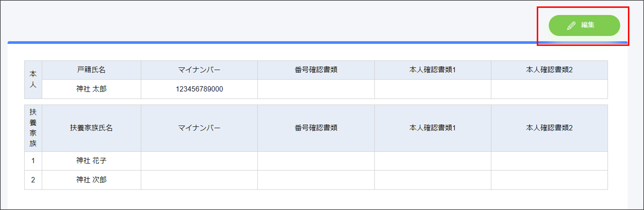Click row number 1 in dependents table
The width and height of the screenshot is (644, 210).
click(33, 161)
